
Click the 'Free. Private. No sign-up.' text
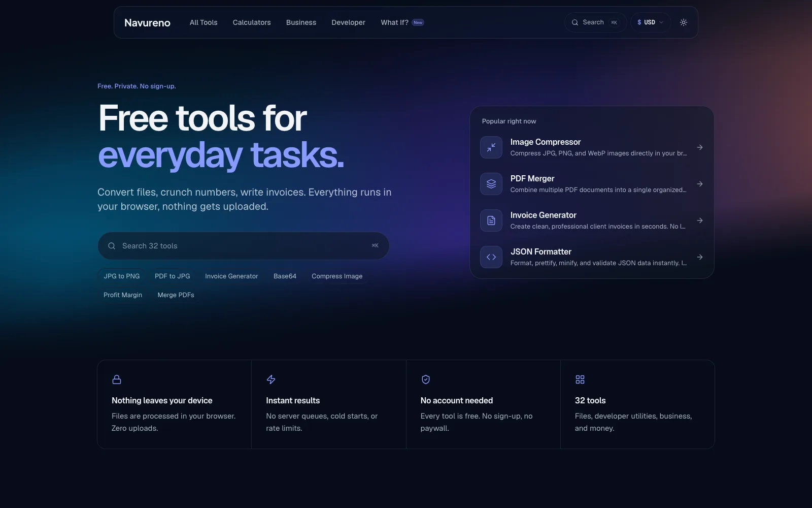pyautogui.click(x=137, y=86)
